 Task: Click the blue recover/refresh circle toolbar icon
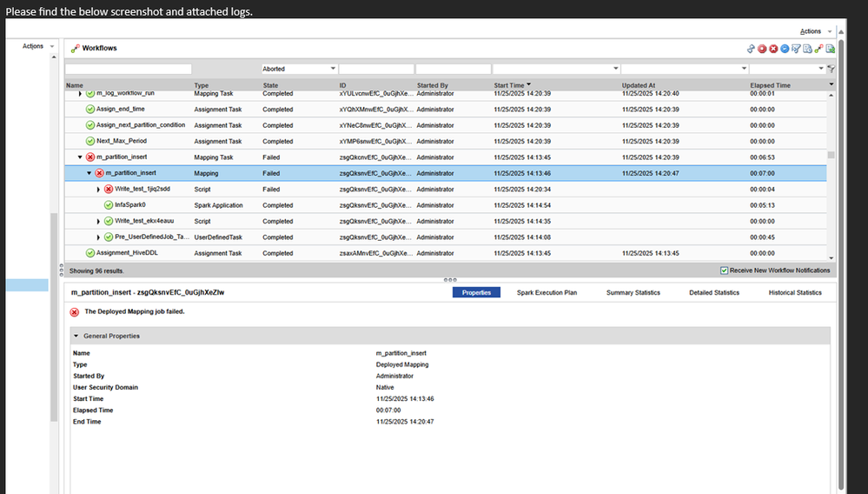tap(785, 49)
